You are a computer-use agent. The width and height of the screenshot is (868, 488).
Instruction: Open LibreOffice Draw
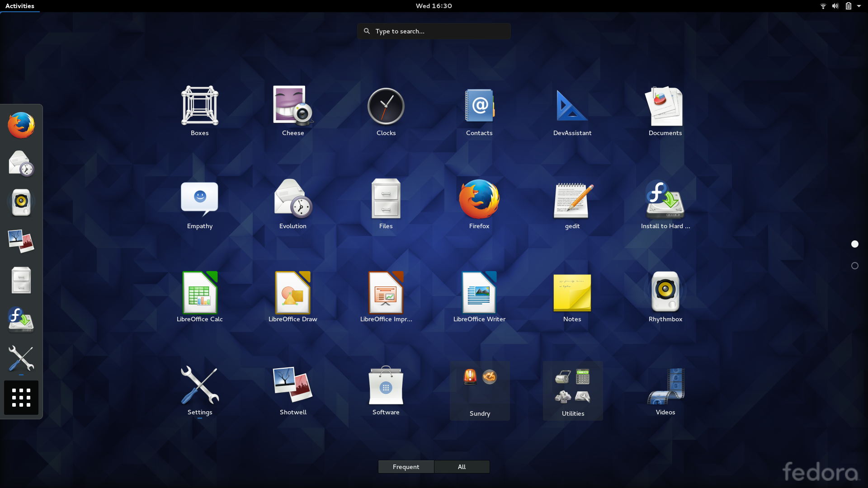[292, 297]
